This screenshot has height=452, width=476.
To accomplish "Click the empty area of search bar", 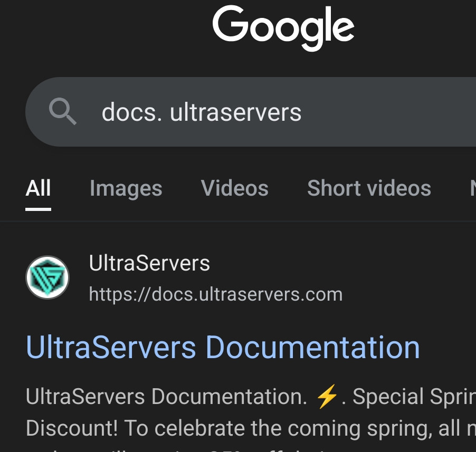I will pyautogui.click(x=388, y=112).
